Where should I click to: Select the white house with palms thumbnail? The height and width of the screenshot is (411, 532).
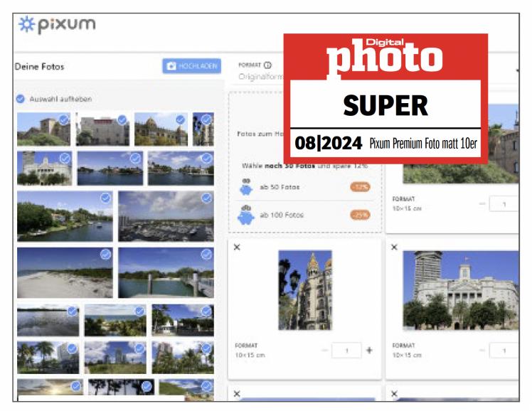pyautogui.click(x=183, y=321)
